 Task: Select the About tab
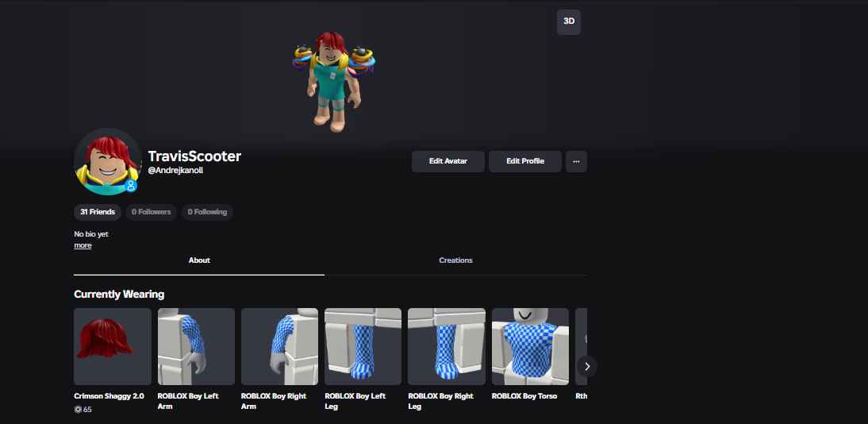click(199, 260)
